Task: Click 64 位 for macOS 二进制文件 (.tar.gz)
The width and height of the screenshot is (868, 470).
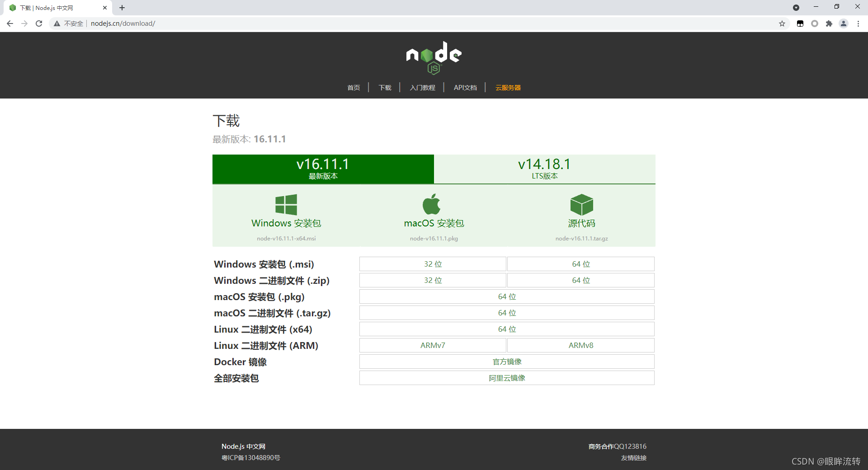Action: (507, 313)
